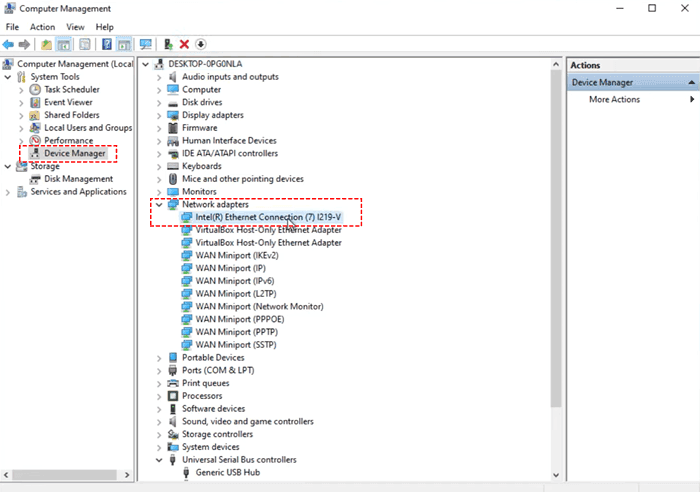
Task: Click the down-arrow Disable device toolbar icon
Action: point(201,44)
